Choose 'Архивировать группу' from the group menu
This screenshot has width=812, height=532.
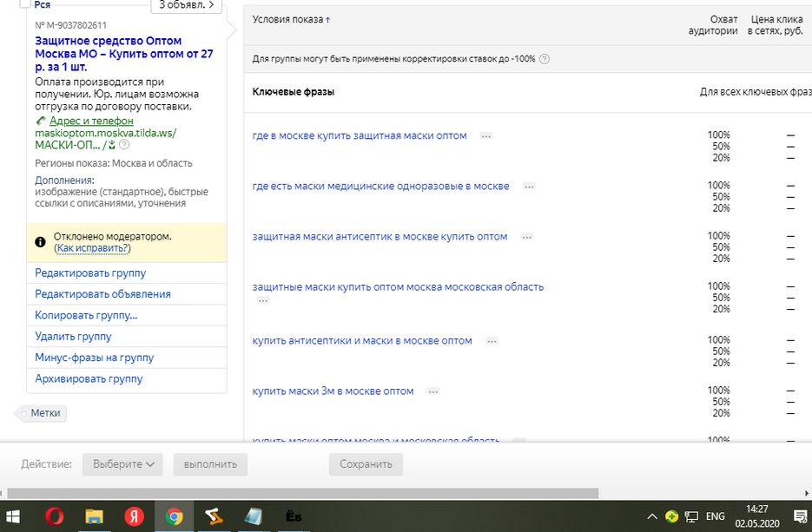point(89,378)
